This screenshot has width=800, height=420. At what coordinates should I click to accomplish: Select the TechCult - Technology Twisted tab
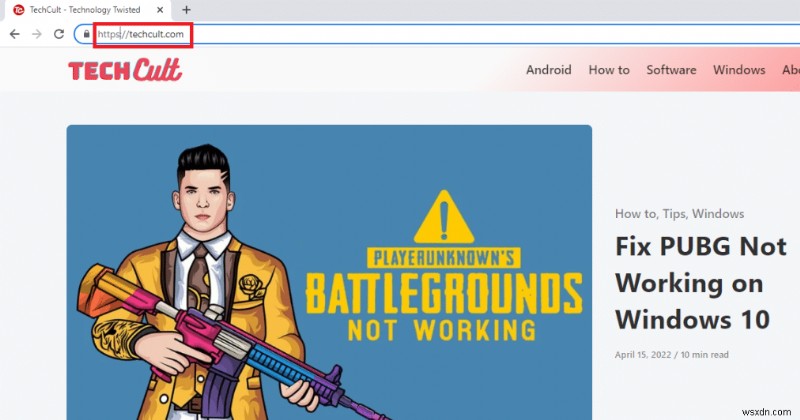pos(88,10)
